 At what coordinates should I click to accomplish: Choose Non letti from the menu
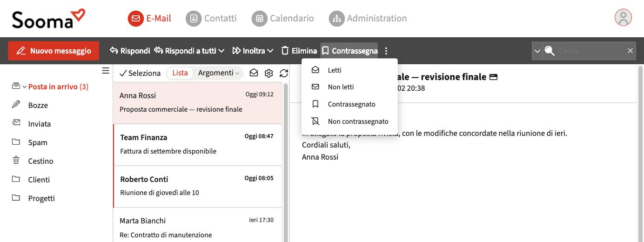point(349,87)
